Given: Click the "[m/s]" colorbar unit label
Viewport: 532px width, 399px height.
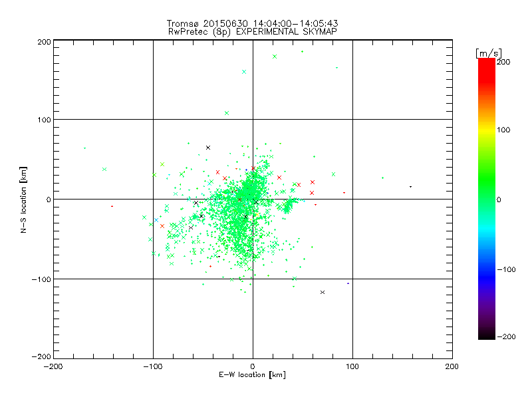Looking at the screenshot, I should pyautogui.click(x=489, y=53).
